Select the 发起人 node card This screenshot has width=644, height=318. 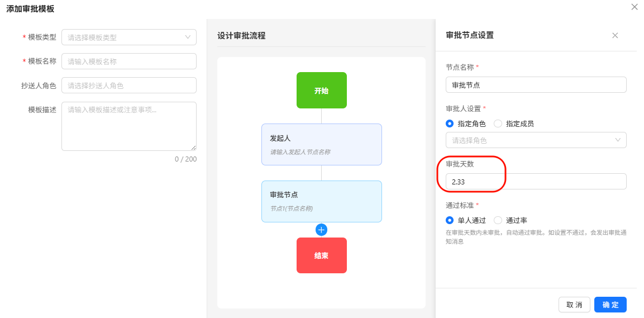point(321,144)
